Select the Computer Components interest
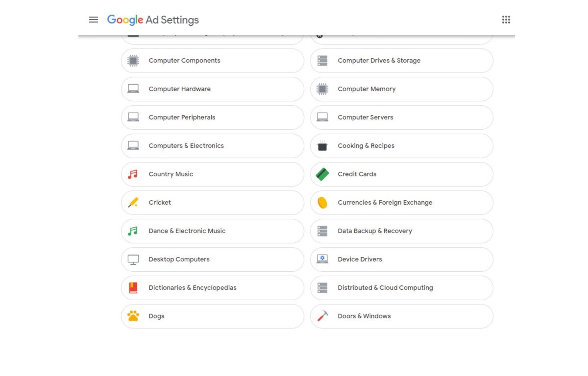 click(212, 61)
